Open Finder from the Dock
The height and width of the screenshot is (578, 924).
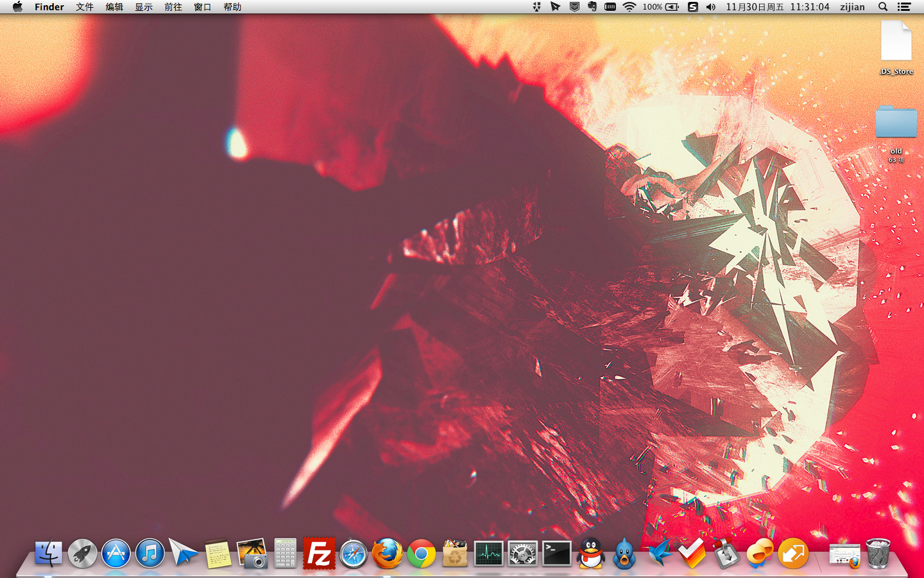tap(48, 553)
